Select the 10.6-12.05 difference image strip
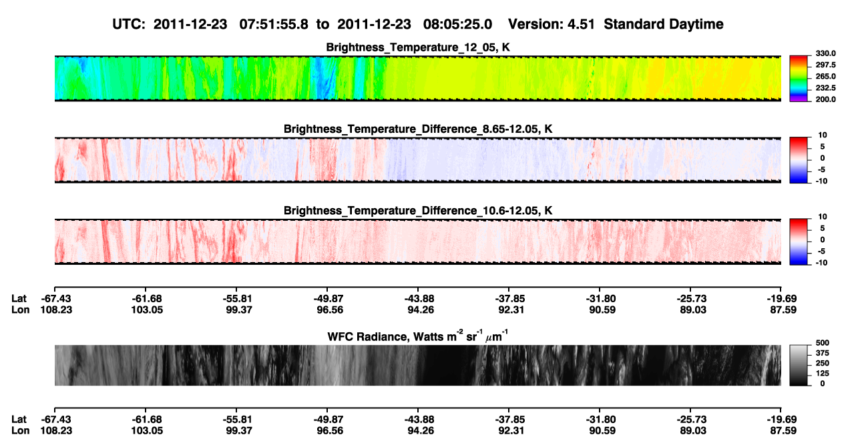The image size is (868, 445). [x=418, y=242]
